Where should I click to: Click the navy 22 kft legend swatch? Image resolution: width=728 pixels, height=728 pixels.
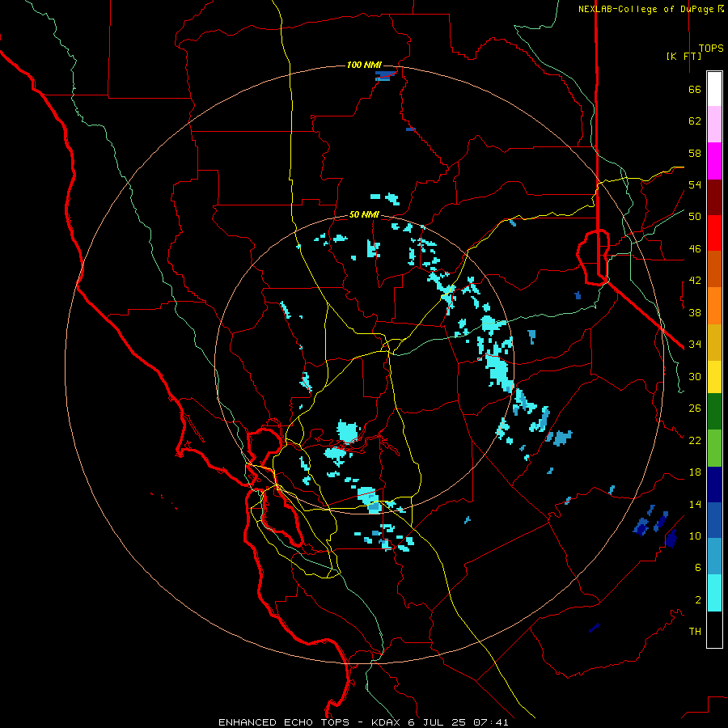[x=714, y=485]
